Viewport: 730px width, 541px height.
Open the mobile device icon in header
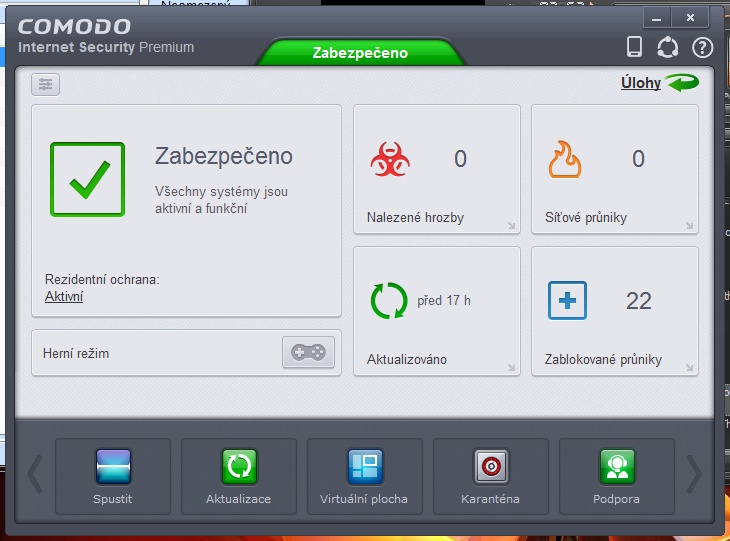click(634, 47)
